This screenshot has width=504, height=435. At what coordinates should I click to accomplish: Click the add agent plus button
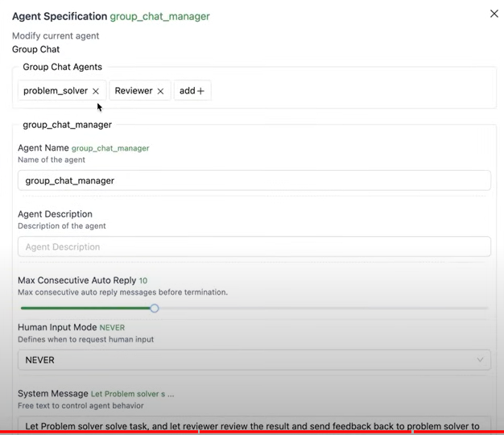(x=192, y=91)
